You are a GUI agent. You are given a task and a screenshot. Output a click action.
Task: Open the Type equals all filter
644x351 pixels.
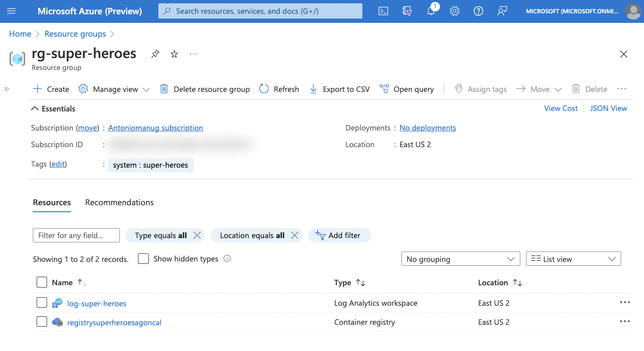[x=161, y=235]
